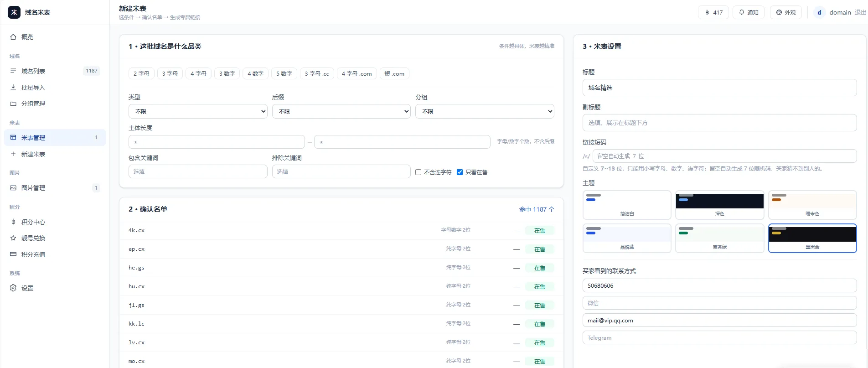
Task: Click the domain user avatar
Action: (x=819, y=12)
